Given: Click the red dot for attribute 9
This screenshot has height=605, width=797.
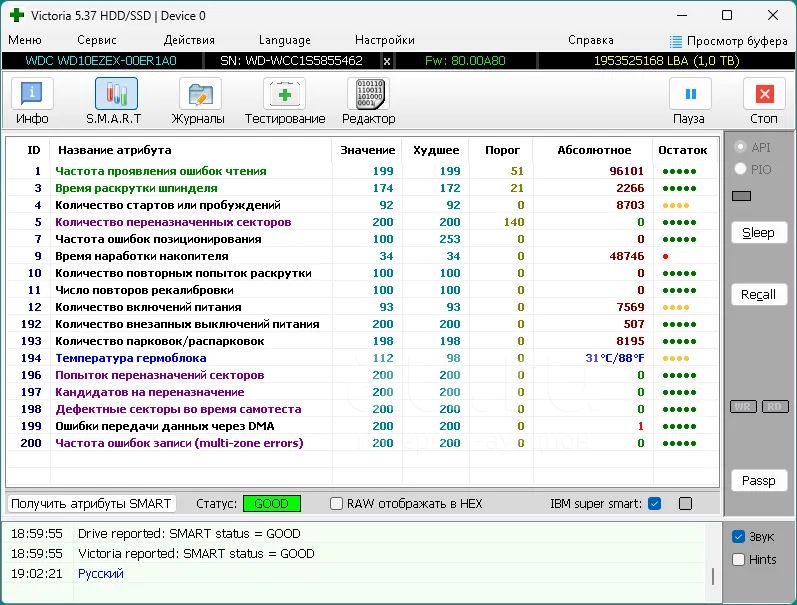Looking at the screenshot, I should pos(665,257).
